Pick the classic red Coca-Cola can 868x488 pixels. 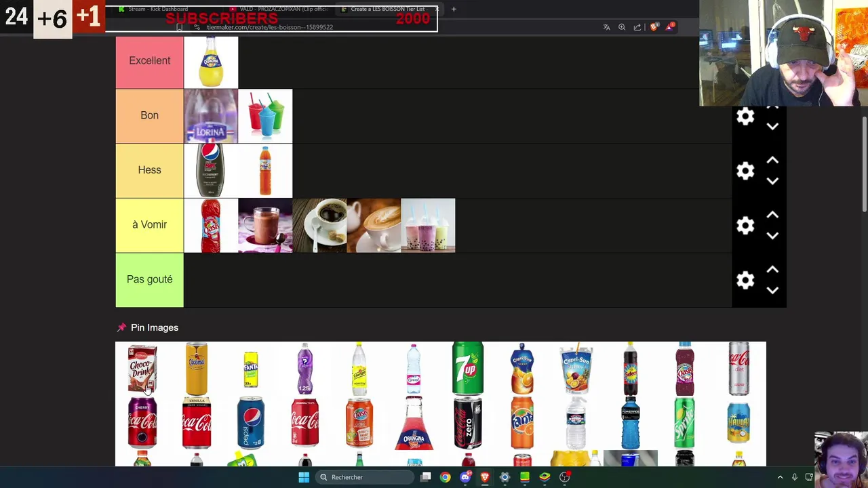[x=305, y=423]
